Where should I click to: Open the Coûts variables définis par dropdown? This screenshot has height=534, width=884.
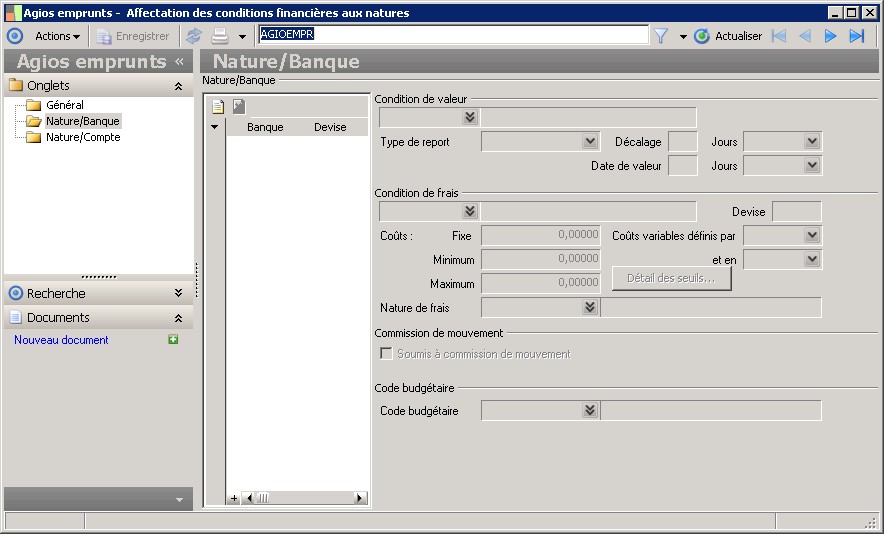(x=811, y=235)
